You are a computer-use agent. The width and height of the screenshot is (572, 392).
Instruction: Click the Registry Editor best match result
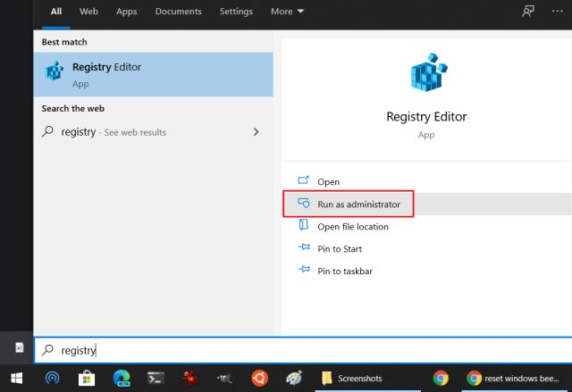coord(153,74)
